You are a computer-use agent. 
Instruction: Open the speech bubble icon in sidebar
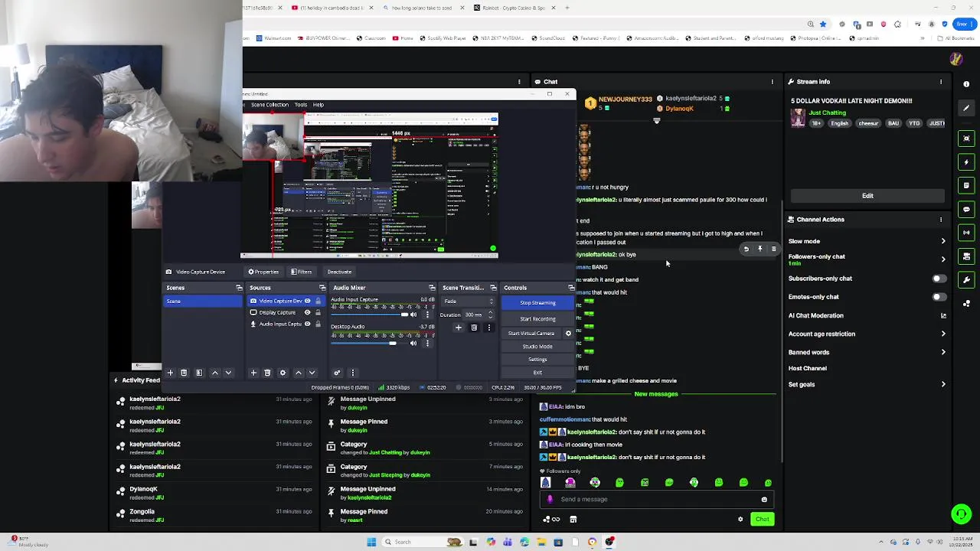(x=966, y=209)
